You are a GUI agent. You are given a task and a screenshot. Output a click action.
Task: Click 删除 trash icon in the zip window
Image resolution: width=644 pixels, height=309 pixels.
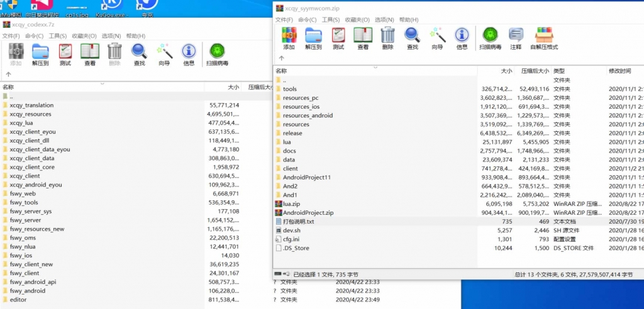point(387,38)
